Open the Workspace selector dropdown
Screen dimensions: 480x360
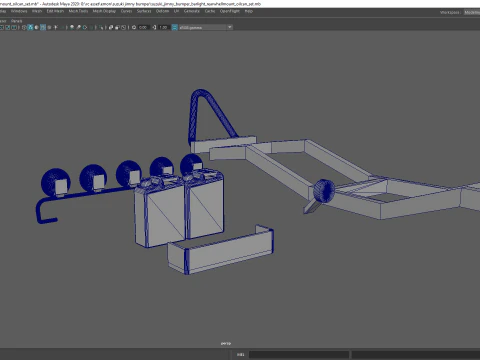pyautogui.click(x=472, y=12)
